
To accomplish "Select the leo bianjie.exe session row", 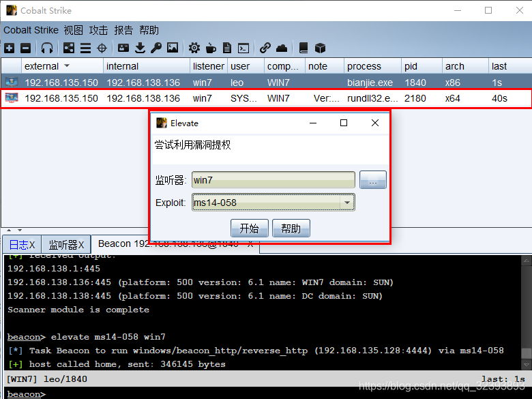I will (x=266, y=83).
